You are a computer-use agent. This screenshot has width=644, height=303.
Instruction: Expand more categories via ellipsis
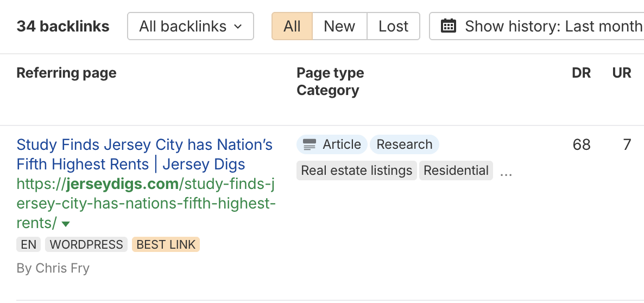pyautogui.click(x=506, y=172)
